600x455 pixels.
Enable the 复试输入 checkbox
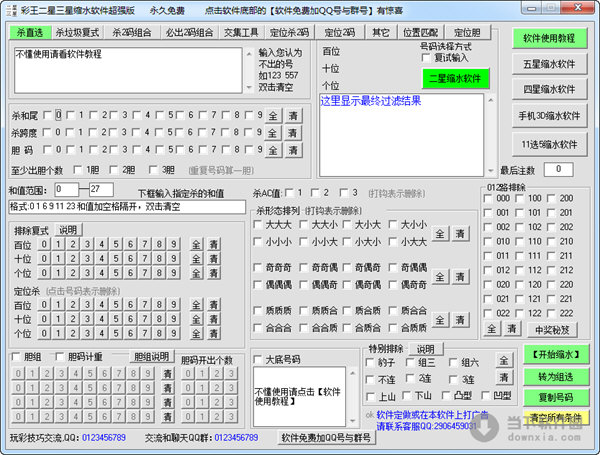coord(426,58)
